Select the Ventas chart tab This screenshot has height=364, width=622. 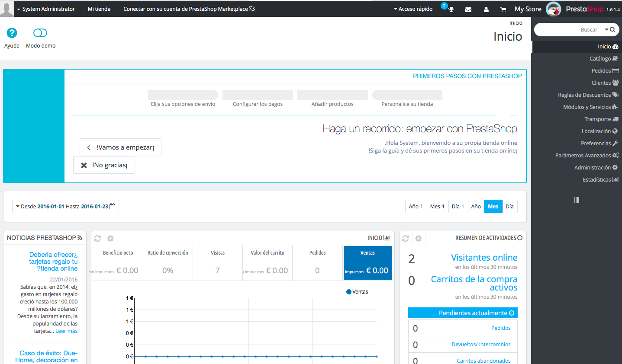point(367,263)
